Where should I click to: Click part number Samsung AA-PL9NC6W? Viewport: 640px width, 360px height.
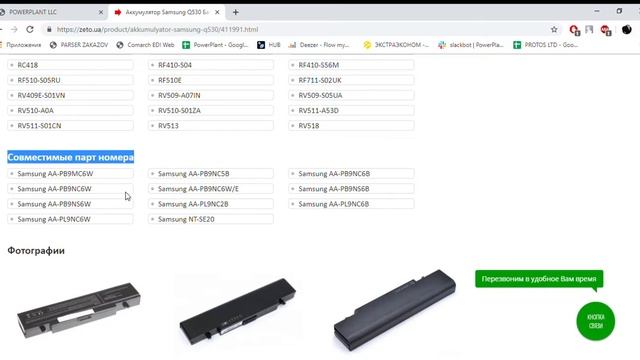[x=70, y=219]
